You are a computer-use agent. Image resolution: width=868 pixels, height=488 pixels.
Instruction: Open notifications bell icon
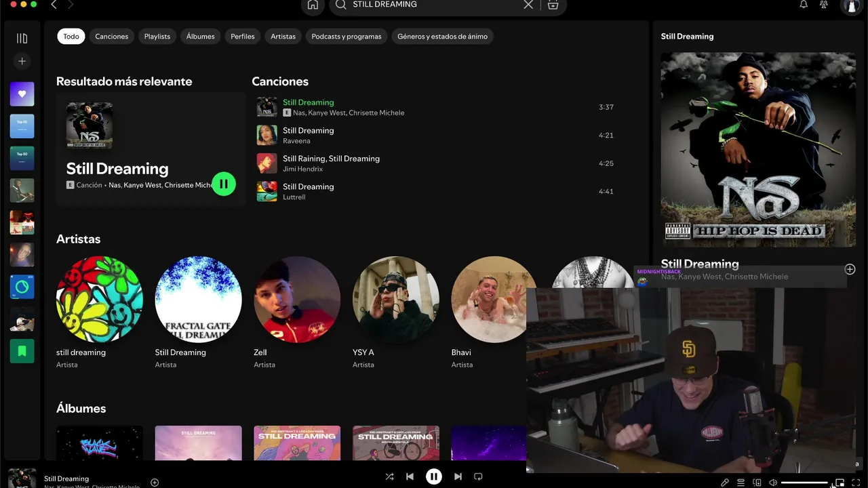[x=804, y=5]
